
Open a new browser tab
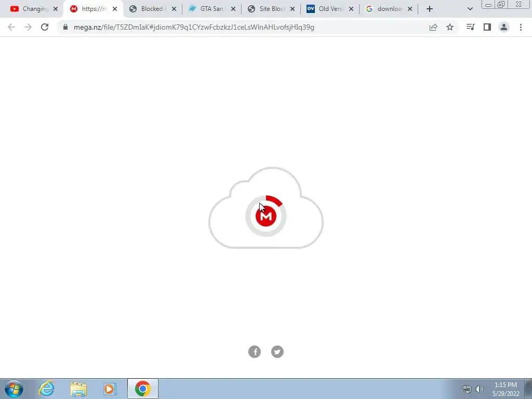pyautogui.click(x=430, y=9)
